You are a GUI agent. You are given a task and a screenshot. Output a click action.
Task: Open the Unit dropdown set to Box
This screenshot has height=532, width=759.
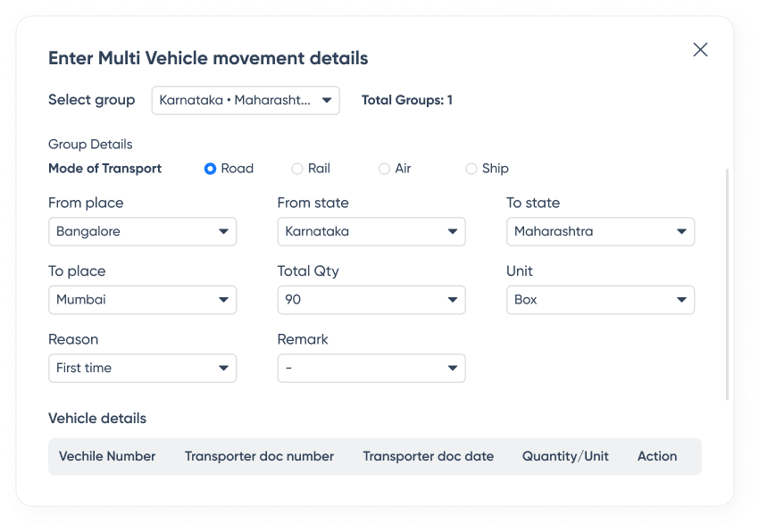coord(600,300)
